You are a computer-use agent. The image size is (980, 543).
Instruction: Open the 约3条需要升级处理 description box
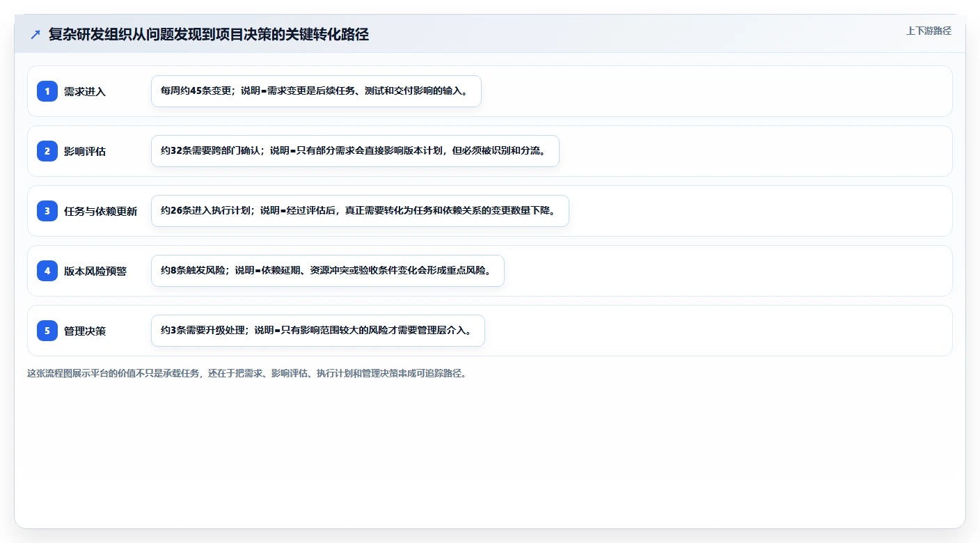pos(317,331)
